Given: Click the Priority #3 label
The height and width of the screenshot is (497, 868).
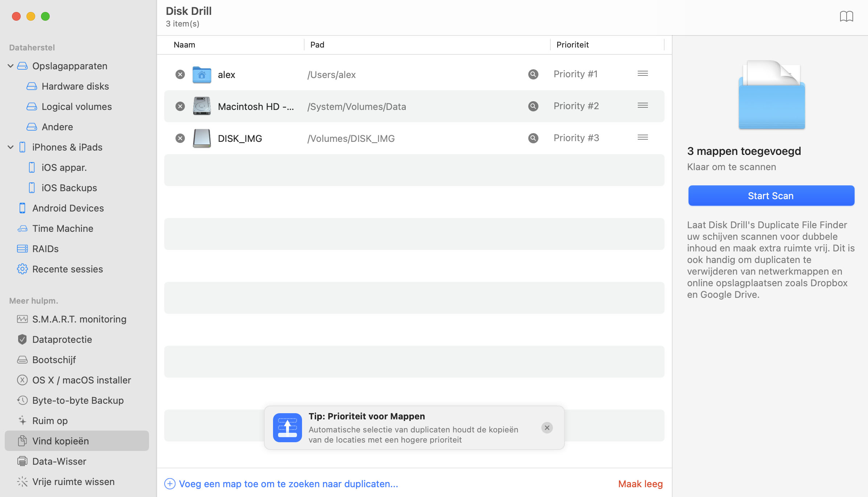Looking at the screenshot, I should (x=576, y=138).
